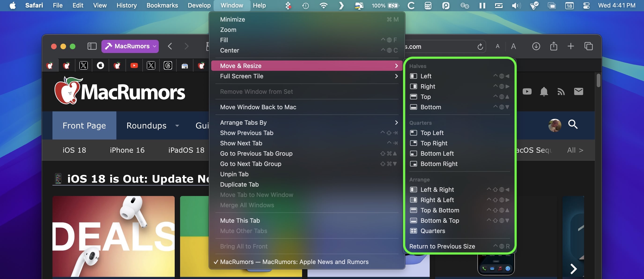Viewport: 644px width, 279px height.
Task: Select Unpin Tab
Action: (307, 174)
